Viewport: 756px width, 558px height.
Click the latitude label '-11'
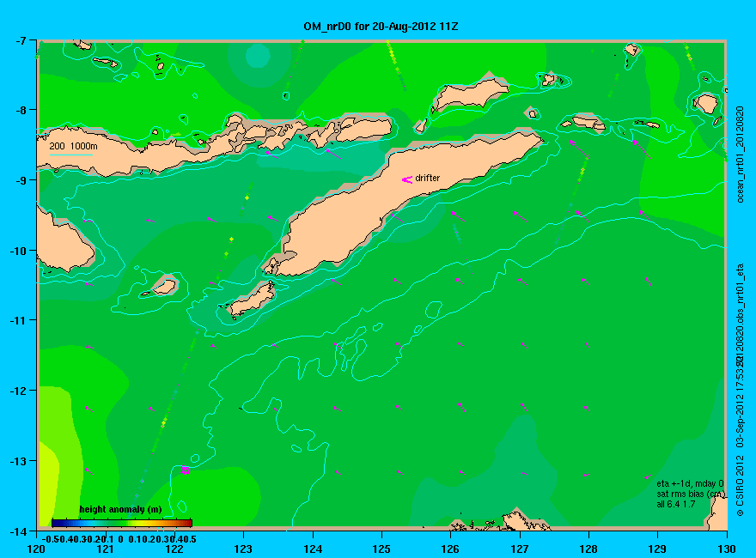point(17,320)
